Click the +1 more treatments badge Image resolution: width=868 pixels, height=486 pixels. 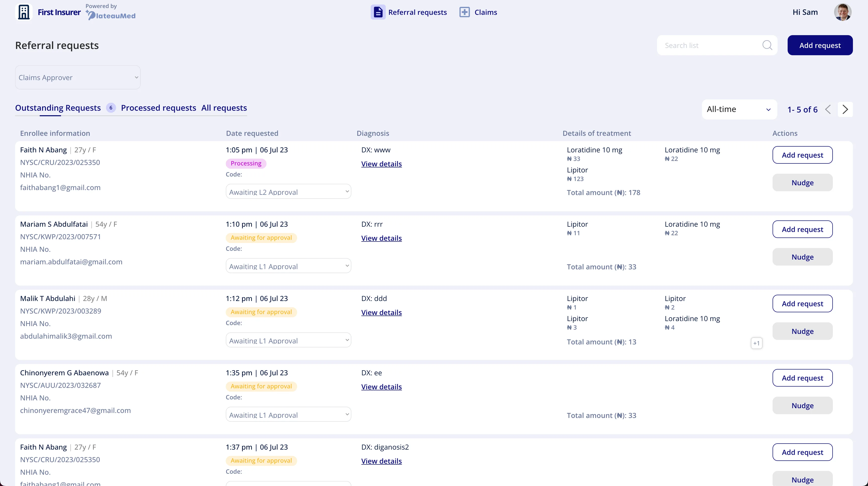coord(756,343)
